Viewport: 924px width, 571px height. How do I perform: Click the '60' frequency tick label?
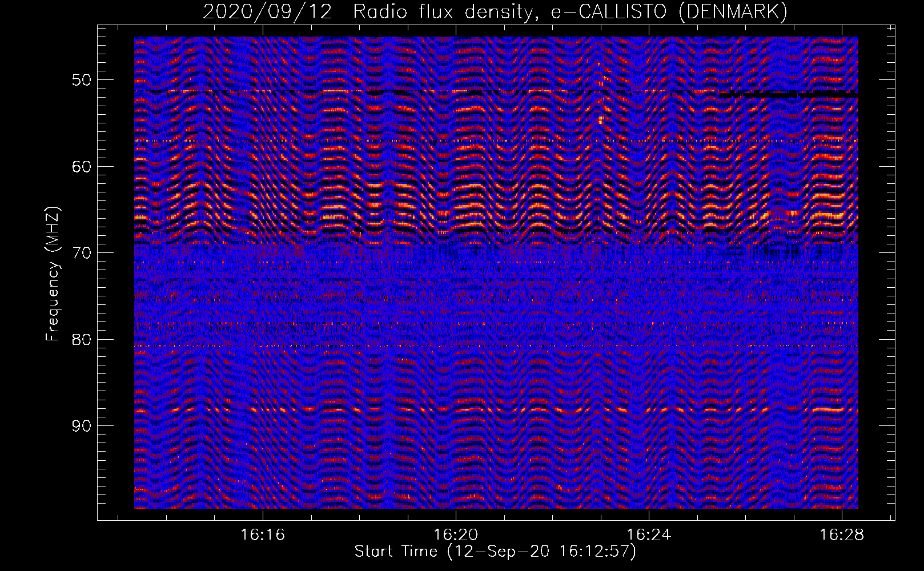pos(82,167)
